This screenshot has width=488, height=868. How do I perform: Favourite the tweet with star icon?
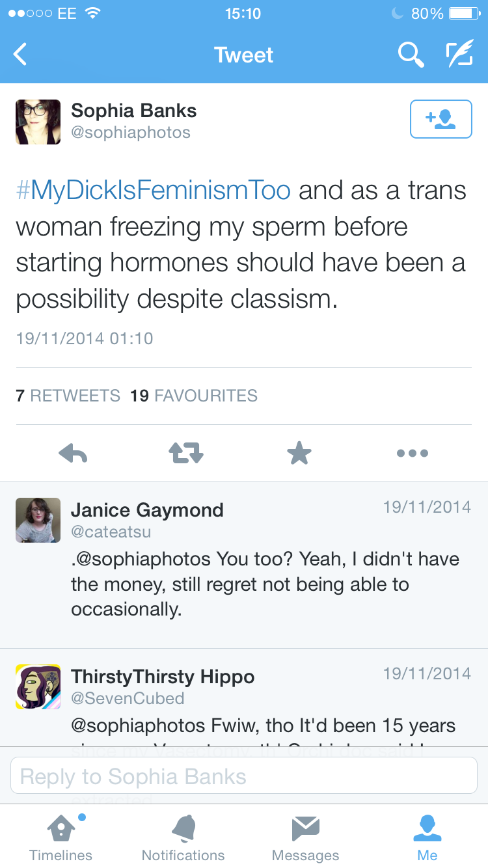[299, 453]
